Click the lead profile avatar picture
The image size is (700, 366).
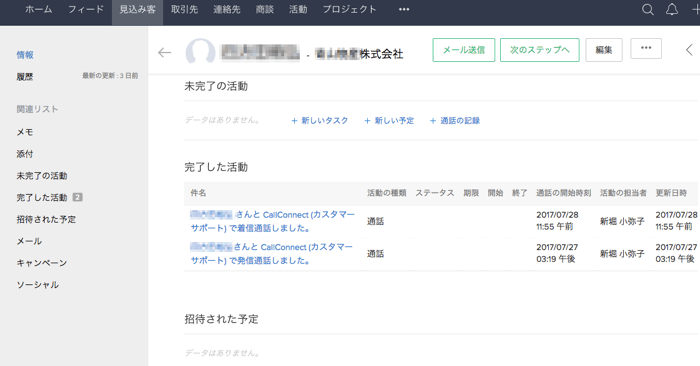(x=200, y=52)
